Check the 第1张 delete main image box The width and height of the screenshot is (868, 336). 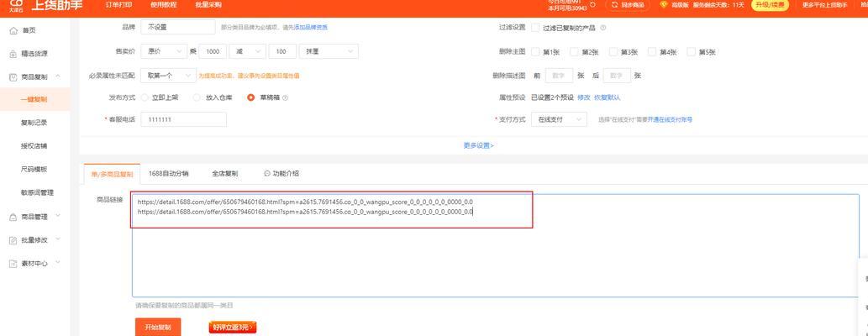coord(535,51)
